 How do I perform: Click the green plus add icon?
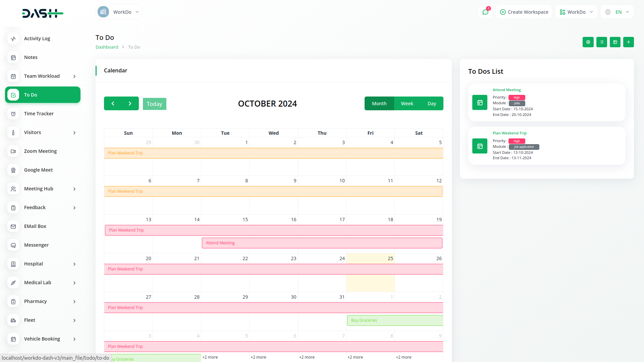point(628,42)
